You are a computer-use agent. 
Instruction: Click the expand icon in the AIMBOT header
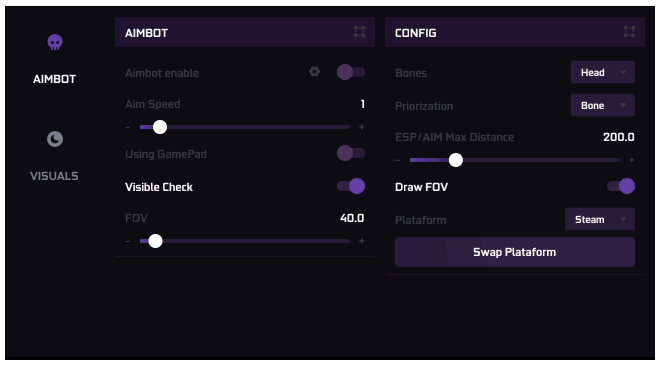click(359, 32)
